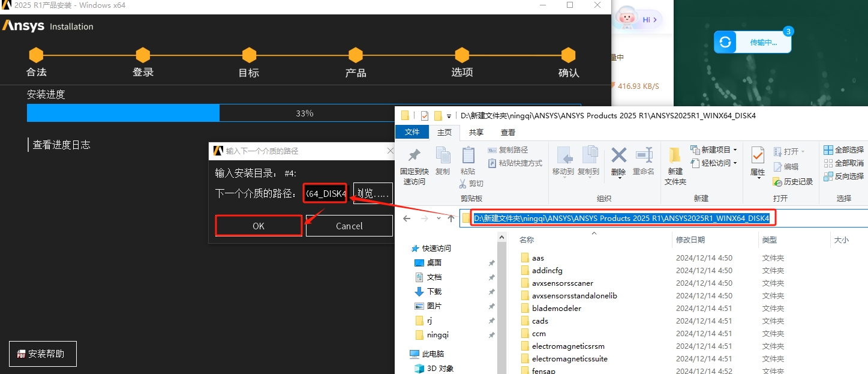Select the electromagneticssuite folder
This screenshot has height=374, width=868.
569,359
